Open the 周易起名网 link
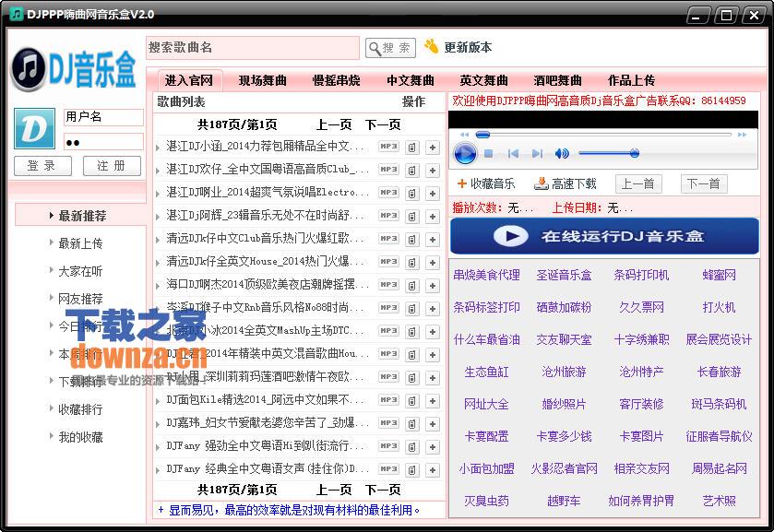 pyautogui.click(x=719, y=468)
